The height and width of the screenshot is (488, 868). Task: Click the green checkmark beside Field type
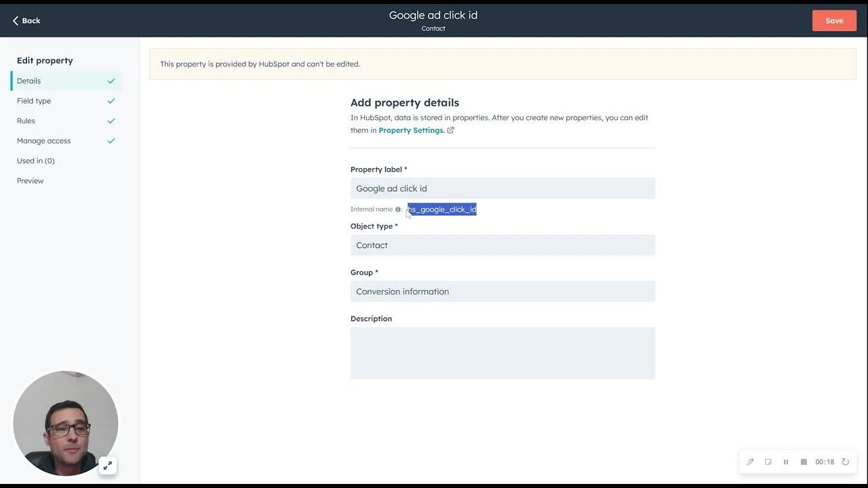pos(111,101)
